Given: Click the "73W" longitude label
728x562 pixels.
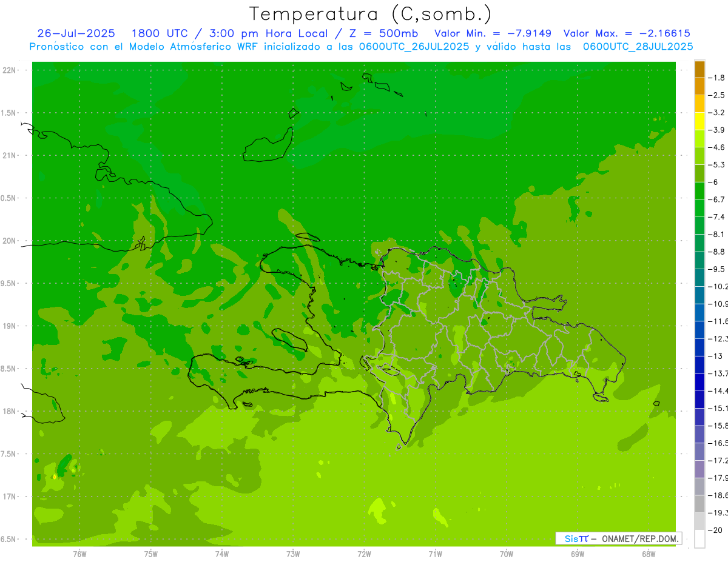Looking at the screenshot, I should 293,554.
